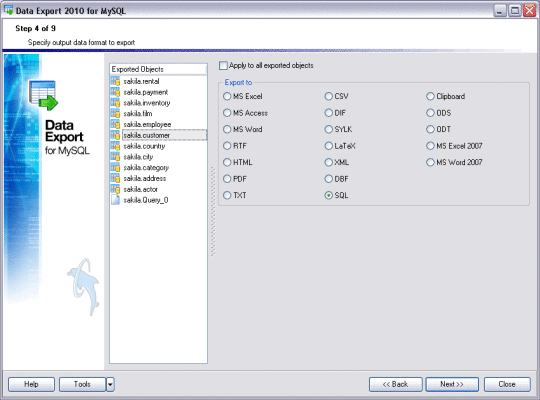Click the table icon beside sakila.rental

point(115,81)
